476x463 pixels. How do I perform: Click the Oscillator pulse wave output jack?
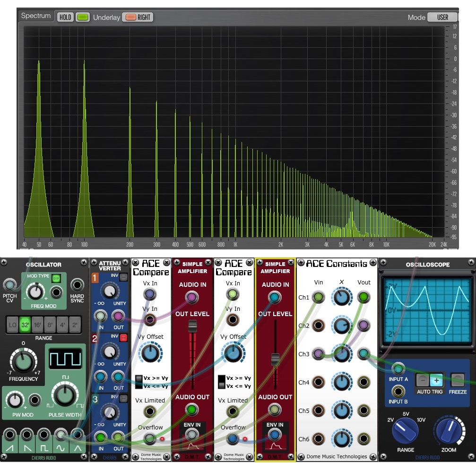(43, 435)
